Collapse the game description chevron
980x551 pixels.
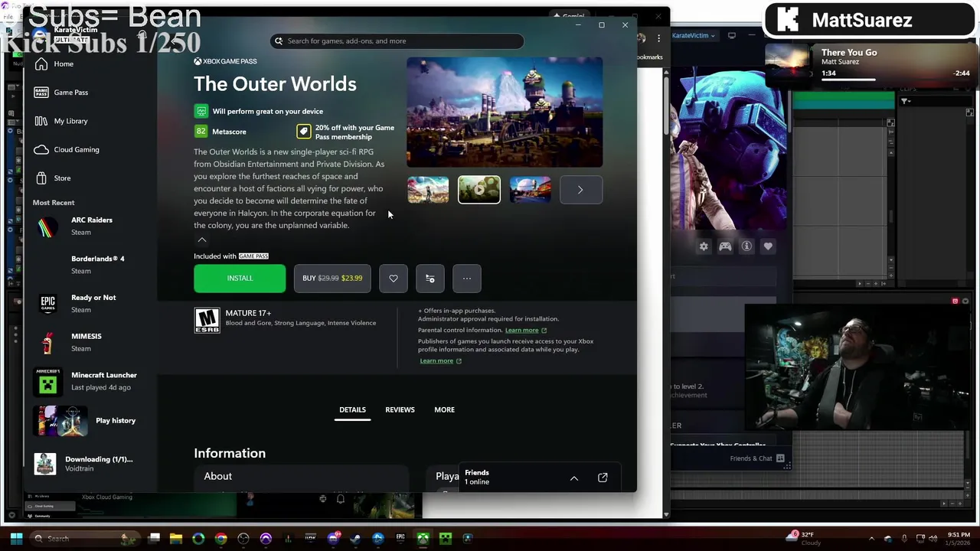click(202, 240)
